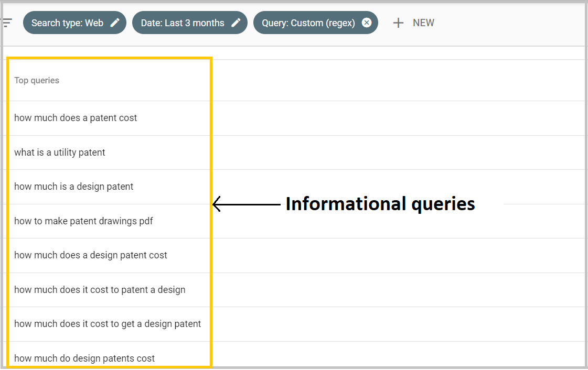Add a NEW filter
The image size is (588, 370).
(x=414, y=23)
